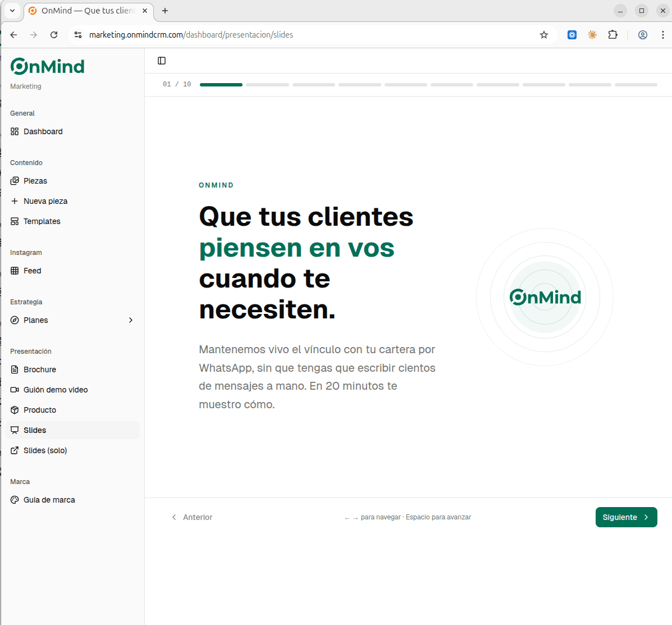The image size is (672, 625).
Task: Reload the page with the refresh icon
Action: pos(53,35)
